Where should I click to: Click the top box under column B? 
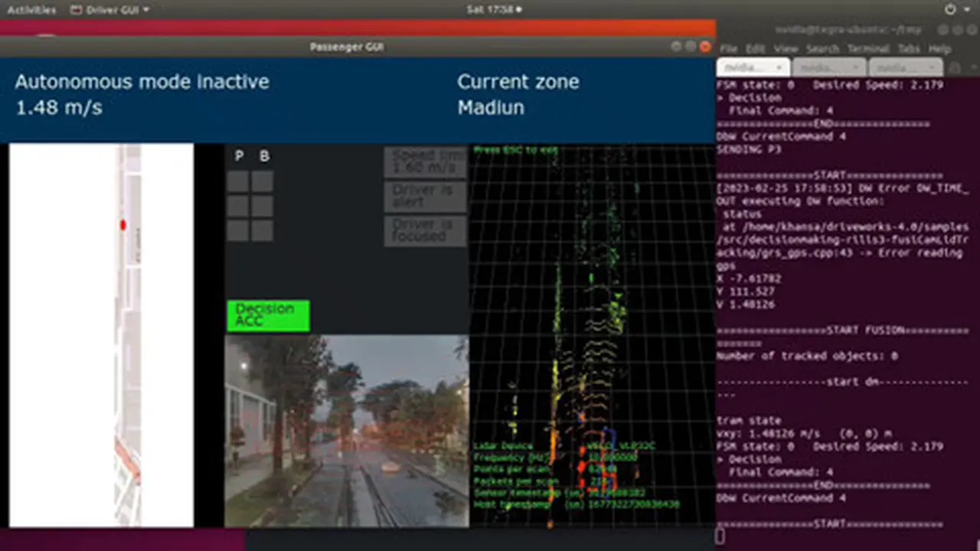coord(263,181)
